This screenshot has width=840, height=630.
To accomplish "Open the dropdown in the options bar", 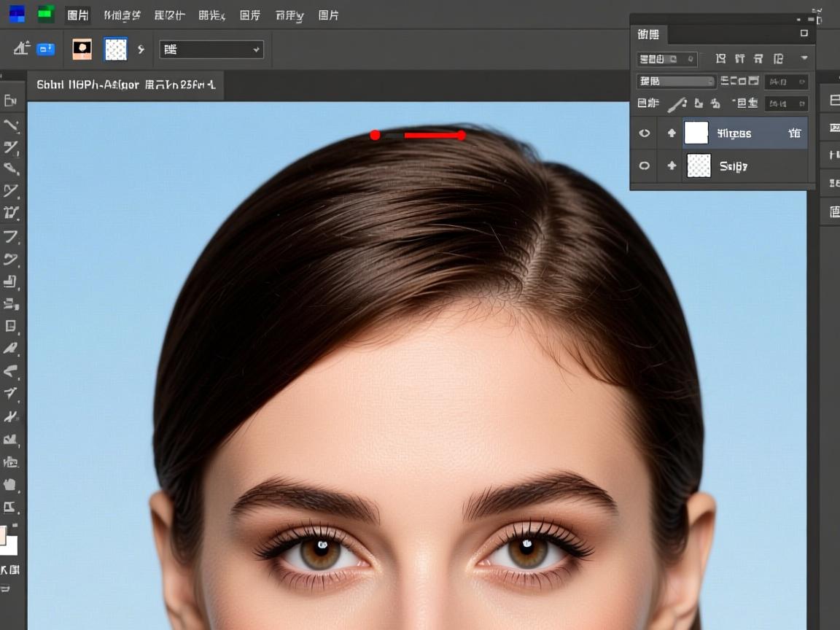I will 211,50.
